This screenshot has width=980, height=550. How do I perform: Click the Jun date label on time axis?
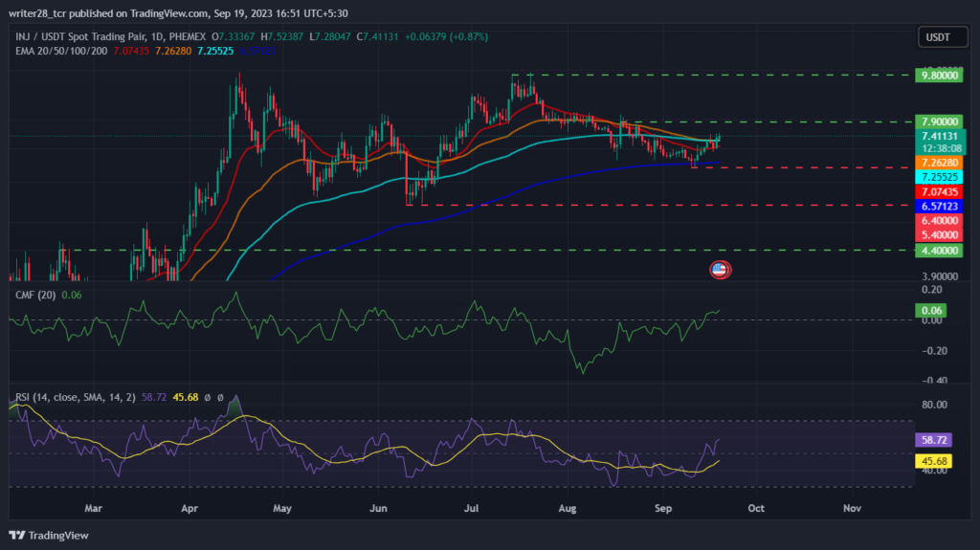point(378,508)
